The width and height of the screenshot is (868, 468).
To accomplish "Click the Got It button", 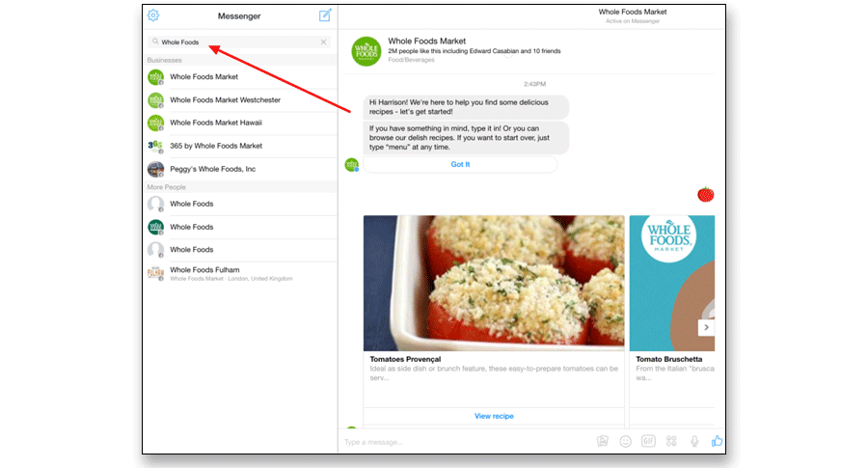I will (x=460, y=164).
